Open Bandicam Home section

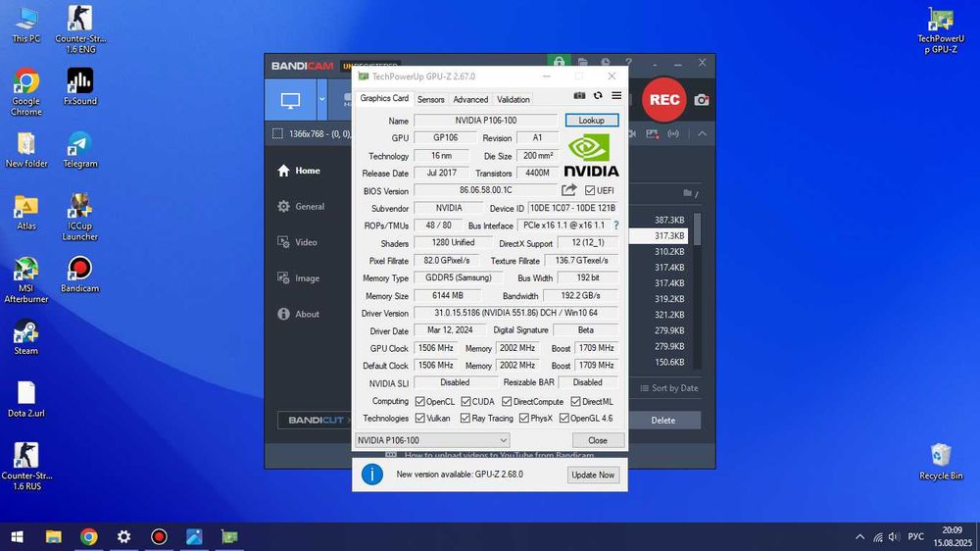[299, 171]
